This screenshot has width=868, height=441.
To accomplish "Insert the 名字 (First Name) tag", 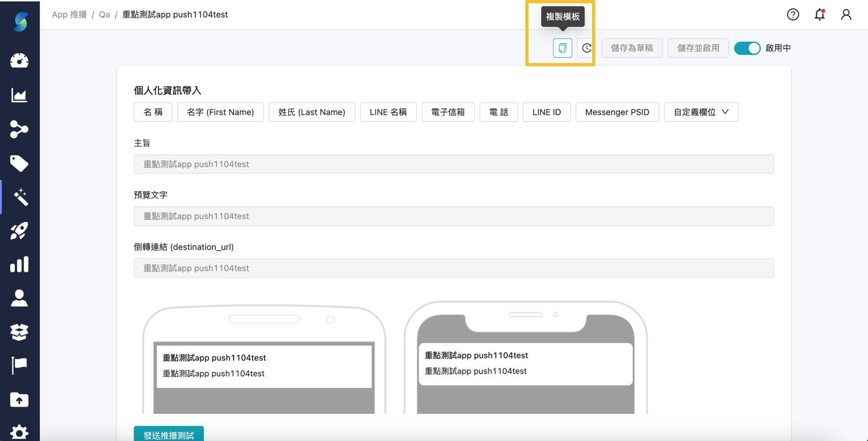I will pos(220,112).
